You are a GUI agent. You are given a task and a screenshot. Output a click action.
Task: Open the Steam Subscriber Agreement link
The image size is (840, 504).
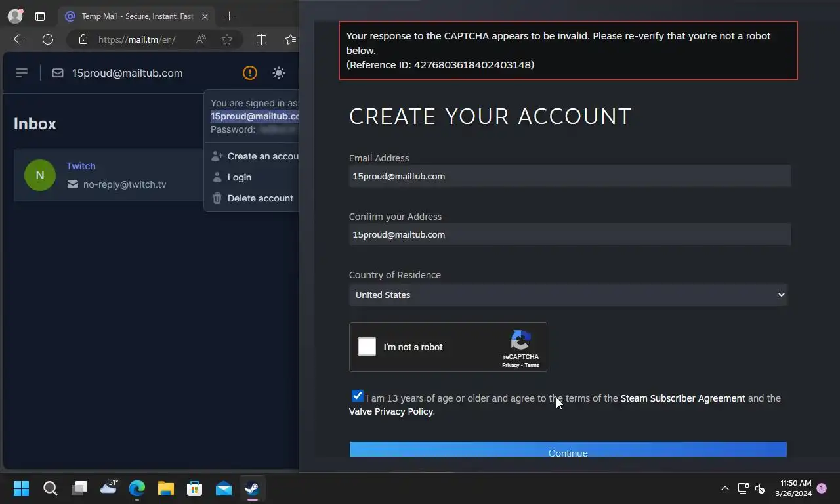pos(682,398)
